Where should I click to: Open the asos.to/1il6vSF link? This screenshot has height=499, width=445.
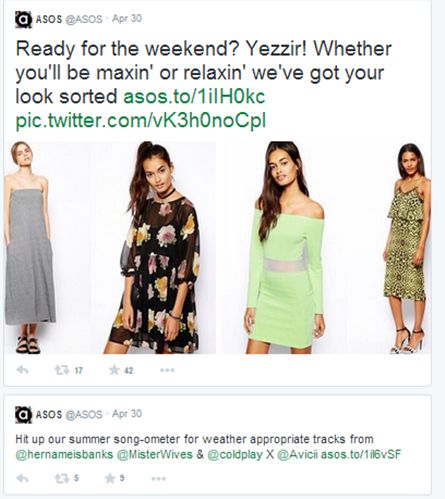361,454
